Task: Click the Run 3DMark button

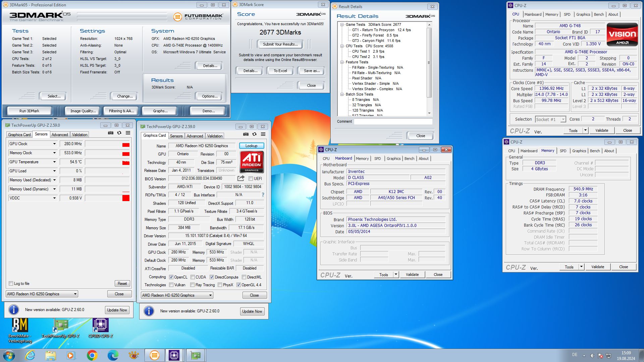Action: (x=29, y=111)
